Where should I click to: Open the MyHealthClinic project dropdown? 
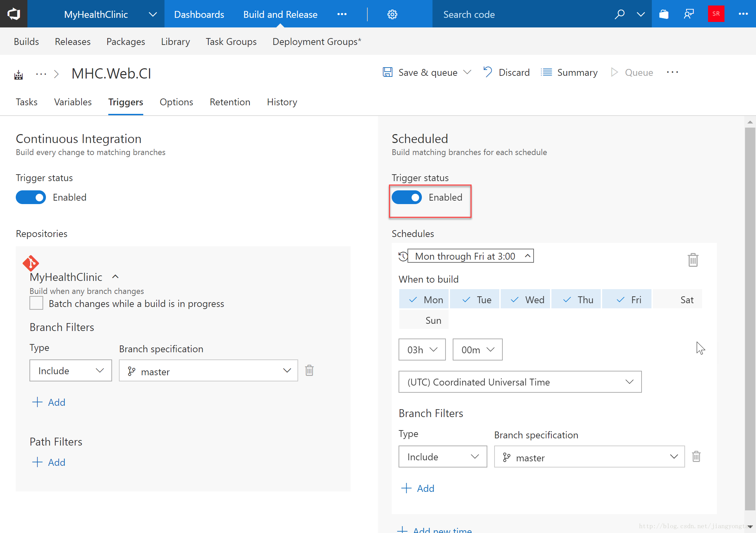153,14
